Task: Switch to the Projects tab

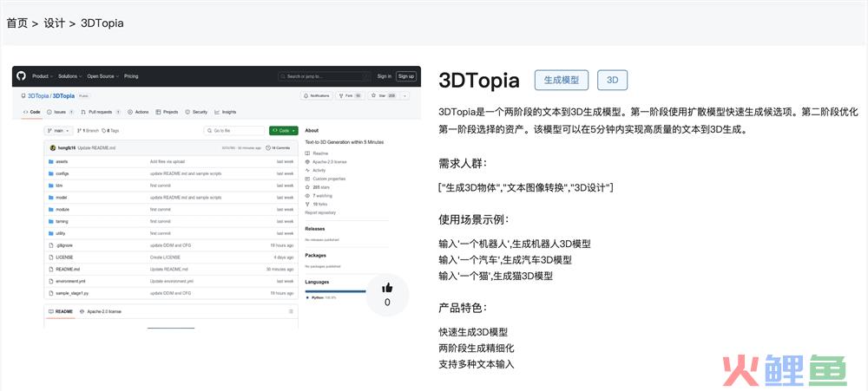Action: pos(168,112)
